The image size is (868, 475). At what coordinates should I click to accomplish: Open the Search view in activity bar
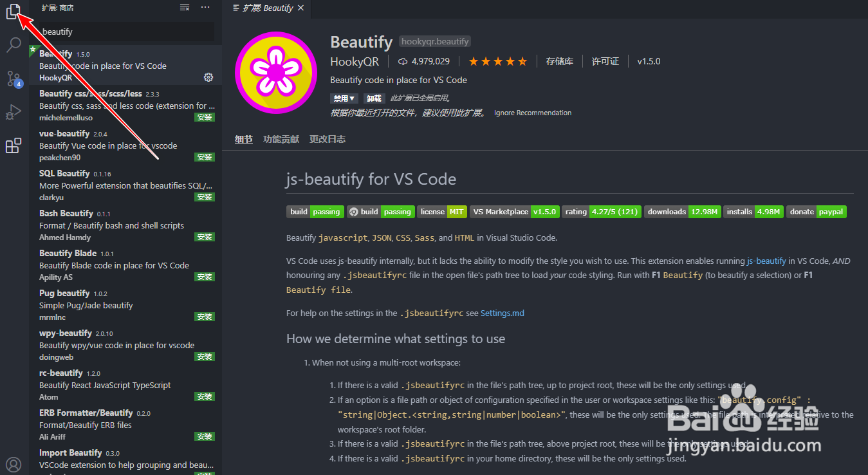pos(14,45)
